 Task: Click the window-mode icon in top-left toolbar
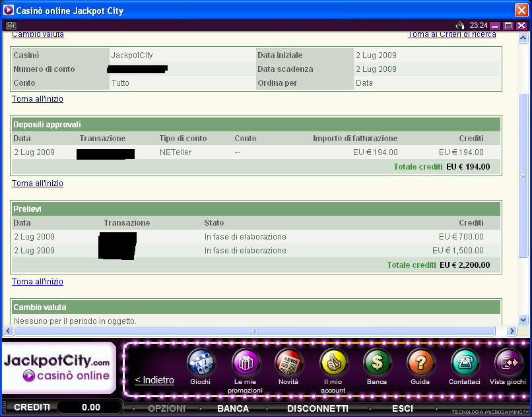(x=11, y=26)
